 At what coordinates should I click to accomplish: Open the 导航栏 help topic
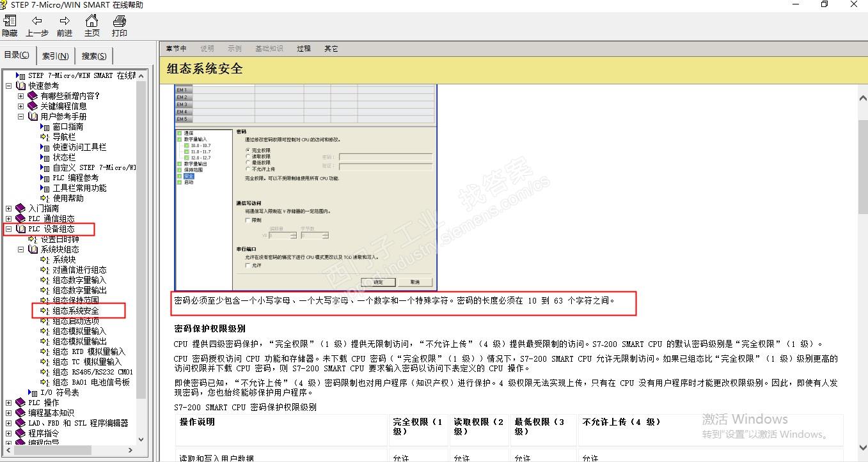tap(64, 137)
